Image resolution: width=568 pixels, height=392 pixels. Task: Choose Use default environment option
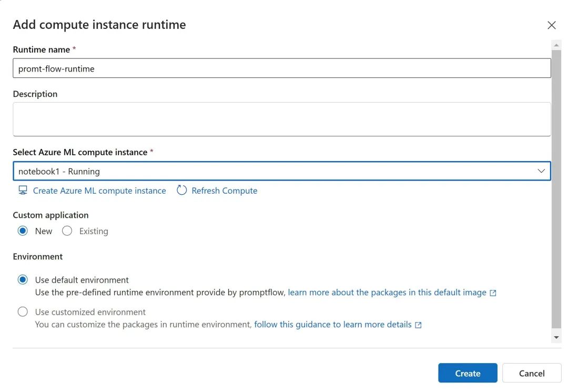point(23,280)
